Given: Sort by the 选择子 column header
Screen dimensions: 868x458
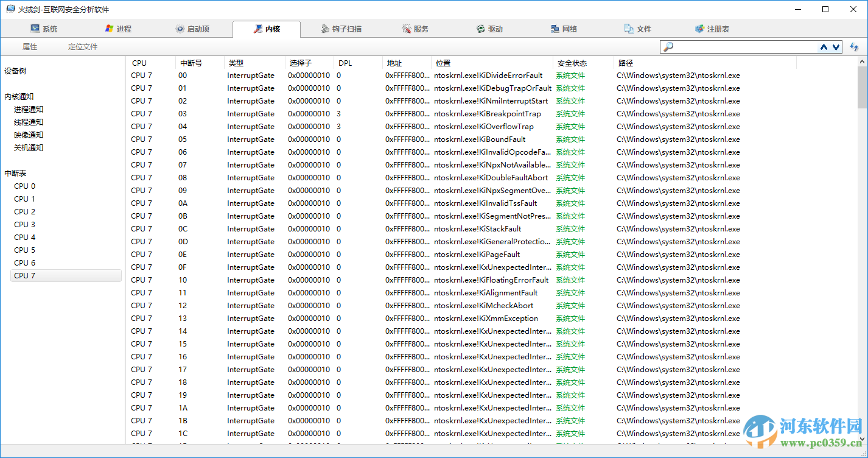Looking at the screenshot, I should click(x=309, y=63).
